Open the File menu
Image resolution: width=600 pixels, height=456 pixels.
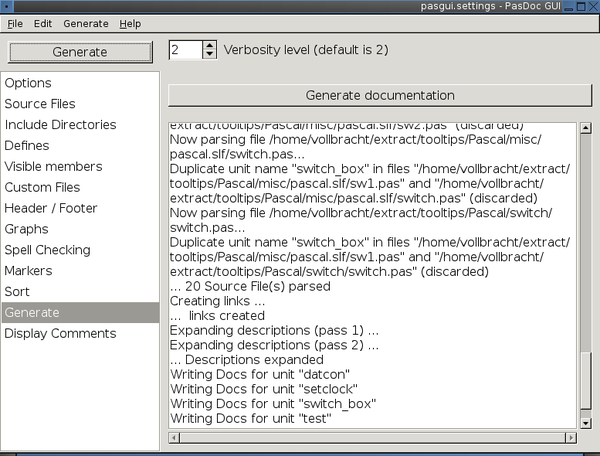click(x=15, y=24)
